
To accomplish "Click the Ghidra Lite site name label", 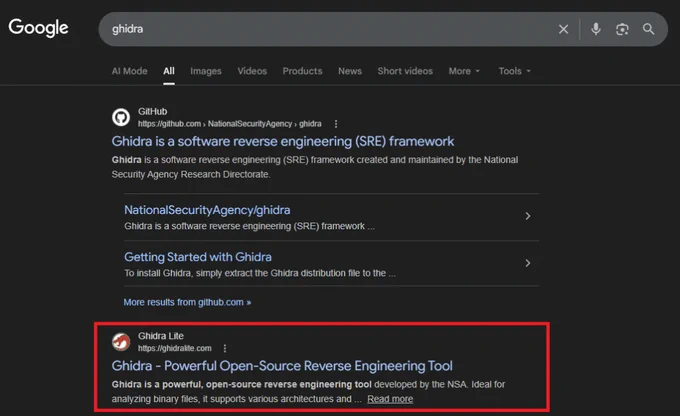I will (160, 336).
